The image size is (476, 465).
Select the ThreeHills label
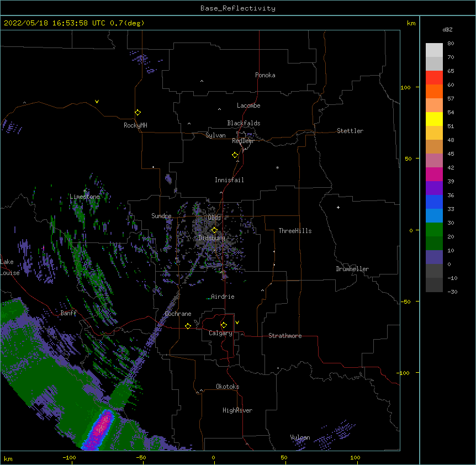coord(295,231)
